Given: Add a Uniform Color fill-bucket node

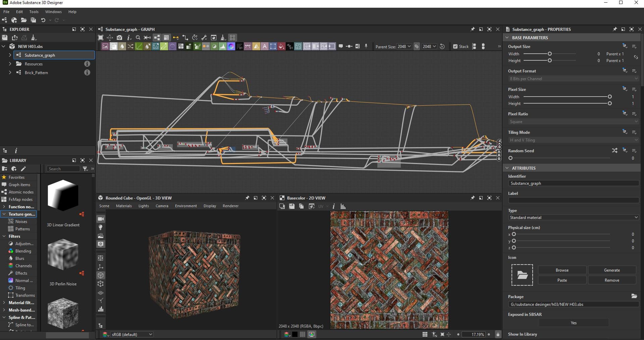Looking at the screenshot, I should pyautogui.click(x=281, y=46).
